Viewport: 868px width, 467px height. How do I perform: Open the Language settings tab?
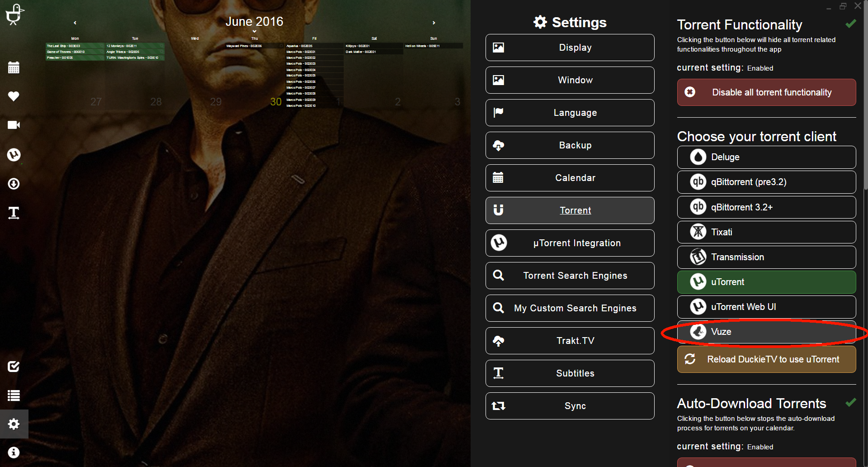(x=570, y=113)
